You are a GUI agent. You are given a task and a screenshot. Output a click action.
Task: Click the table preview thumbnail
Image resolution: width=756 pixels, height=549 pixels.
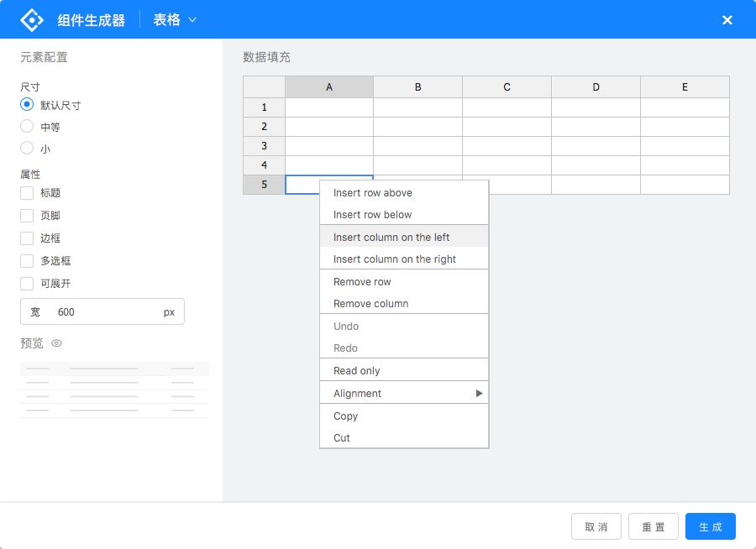[x=114, y=390]
